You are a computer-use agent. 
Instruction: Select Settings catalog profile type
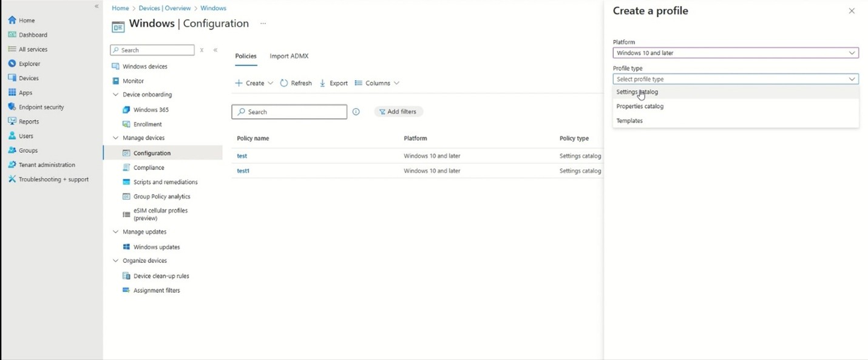pos(637,92)
